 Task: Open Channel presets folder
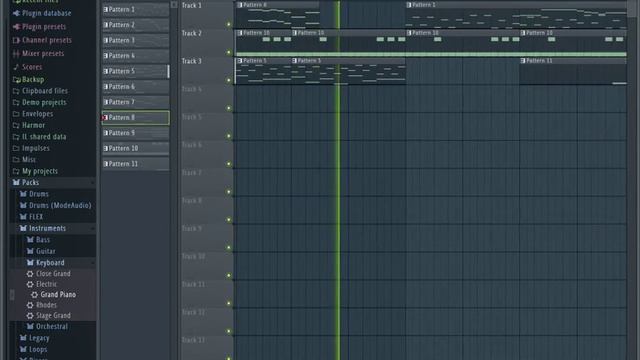pyautogui.click(x=47, y=40)
